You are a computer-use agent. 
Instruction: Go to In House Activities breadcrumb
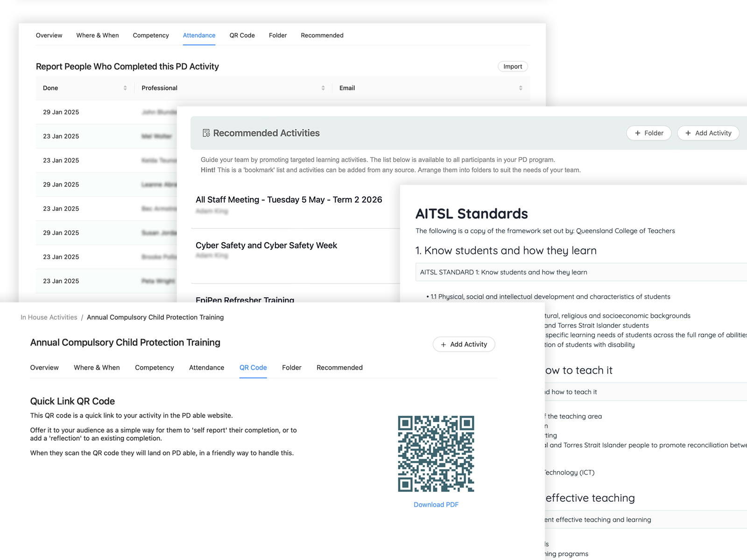point(49,317)
